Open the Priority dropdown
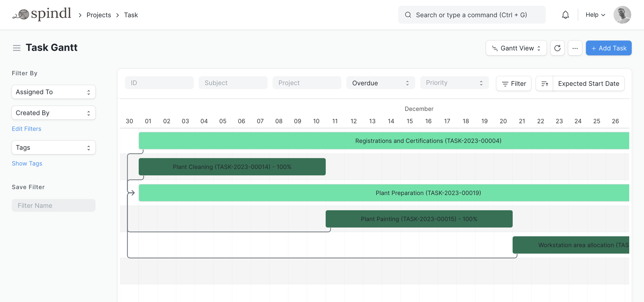The height and width of the screenshot is (302, 644). [x=454, y=83]
